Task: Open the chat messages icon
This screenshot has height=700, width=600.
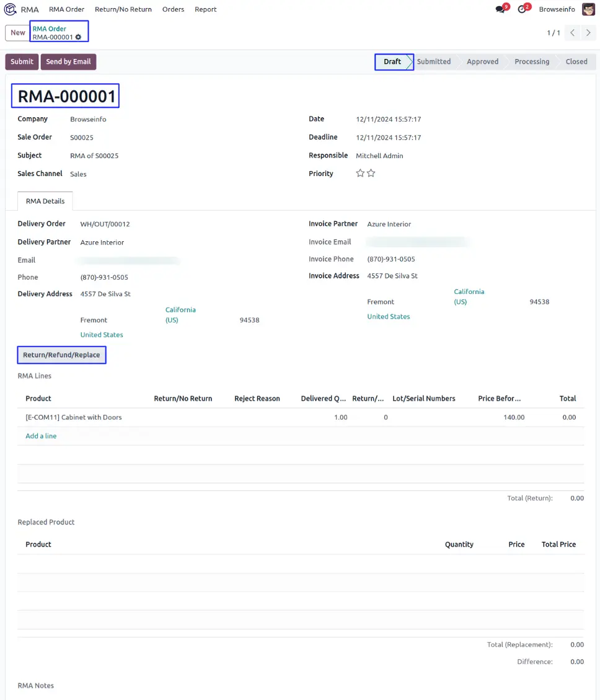Action: click(x=500, y=9)
